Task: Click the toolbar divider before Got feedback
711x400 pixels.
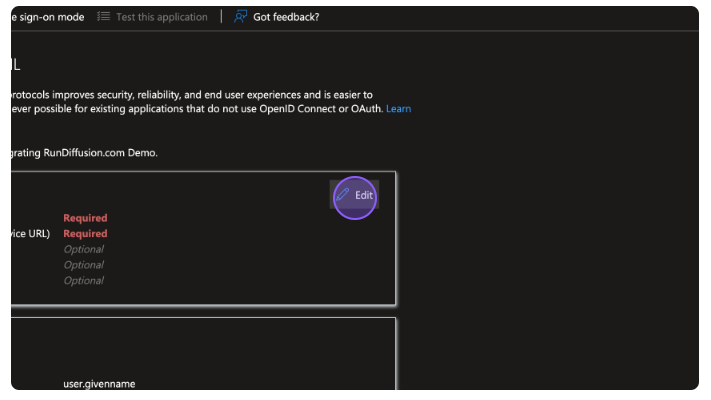Action: [221, 17]
